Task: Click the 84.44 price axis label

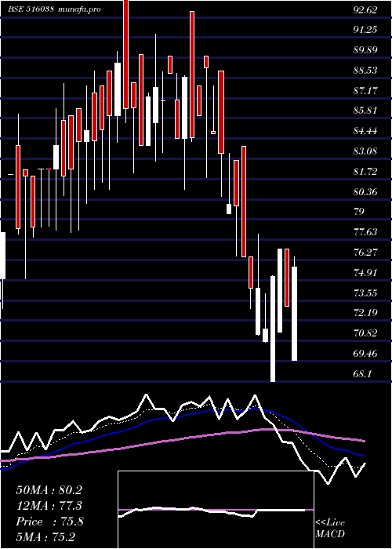Action: coord(365,131)
